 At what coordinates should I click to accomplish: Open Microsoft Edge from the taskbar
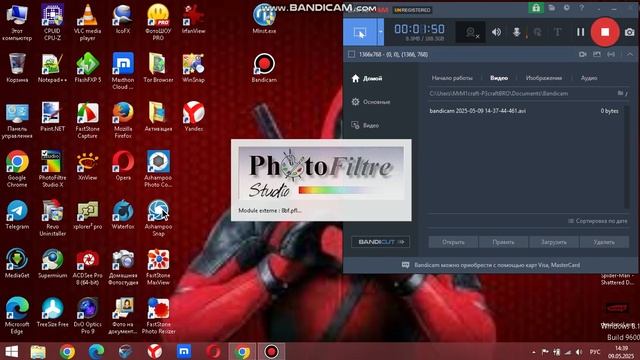96,351
